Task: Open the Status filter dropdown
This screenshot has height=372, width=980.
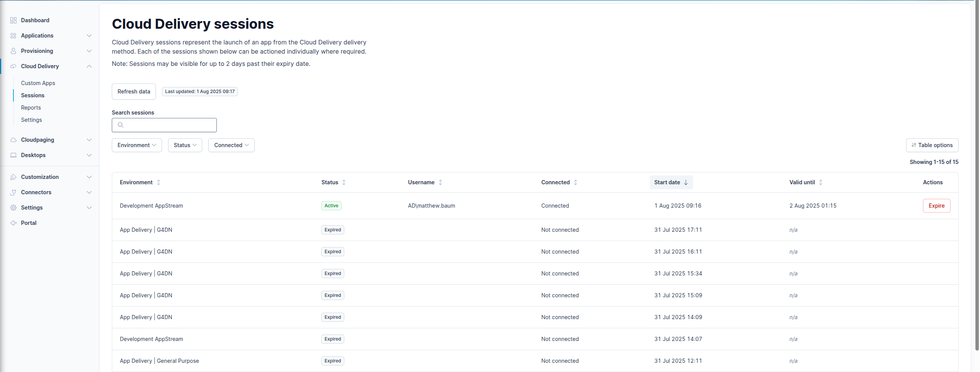Action: [185, 145]
